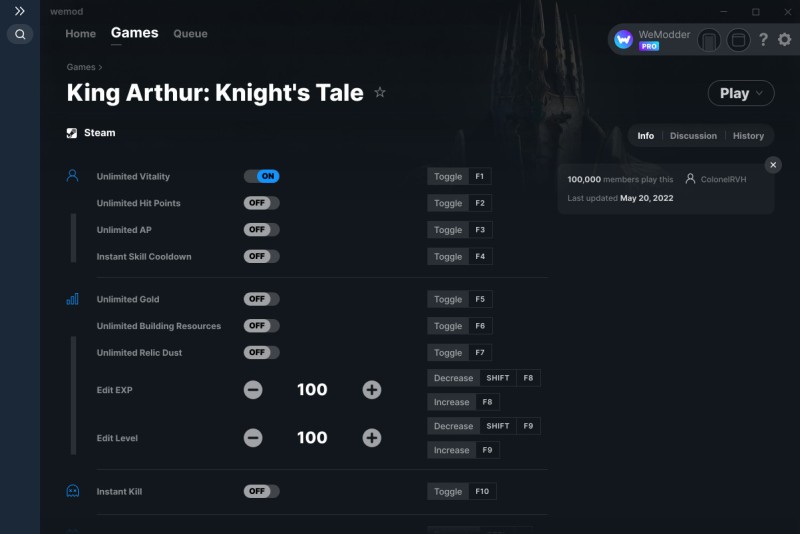The height and width of the screenshot is (534, 800).
Task: Click Toggle F3 hotkey for Unlimited AP
Action: tap(459, 230)
